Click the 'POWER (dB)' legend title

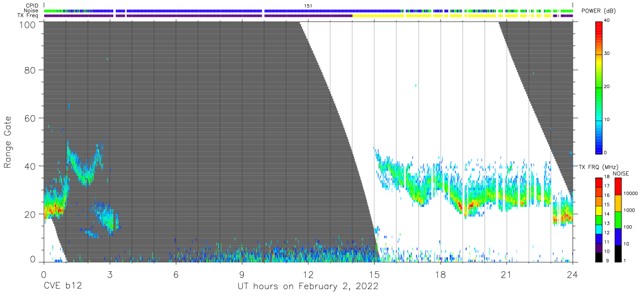pyautogui.click(x=599, y=11)
